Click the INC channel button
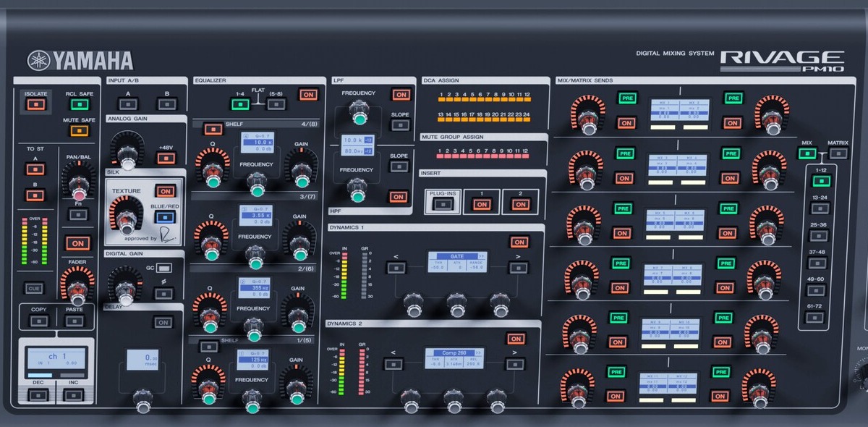This screenshot has width=868, height=427. (73, 395)
